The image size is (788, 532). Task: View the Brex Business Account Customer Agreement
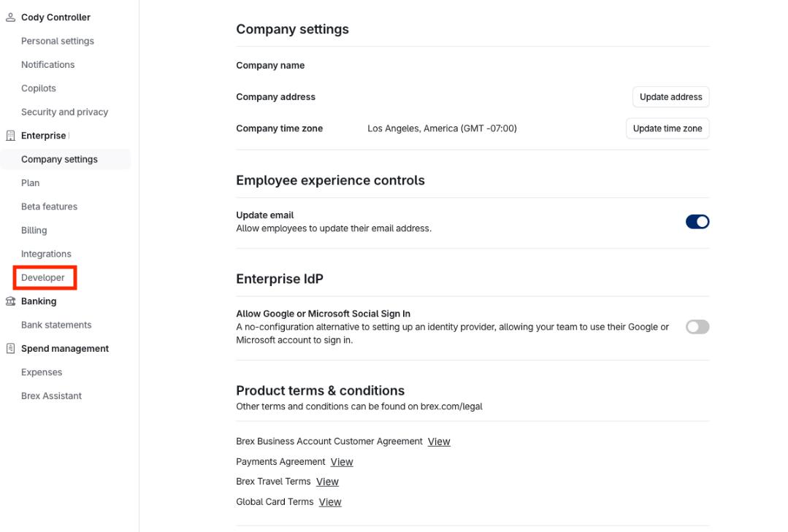pos(439,442)
